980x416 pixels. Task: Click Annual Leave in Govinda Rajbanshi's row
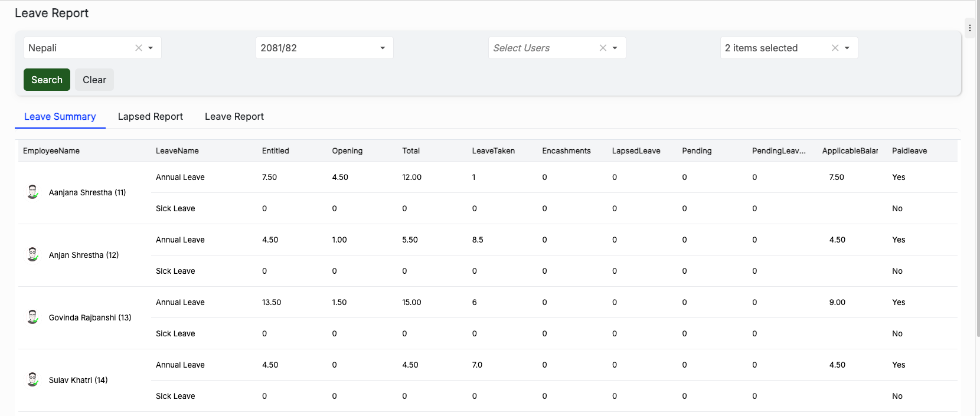click(180, 302)
